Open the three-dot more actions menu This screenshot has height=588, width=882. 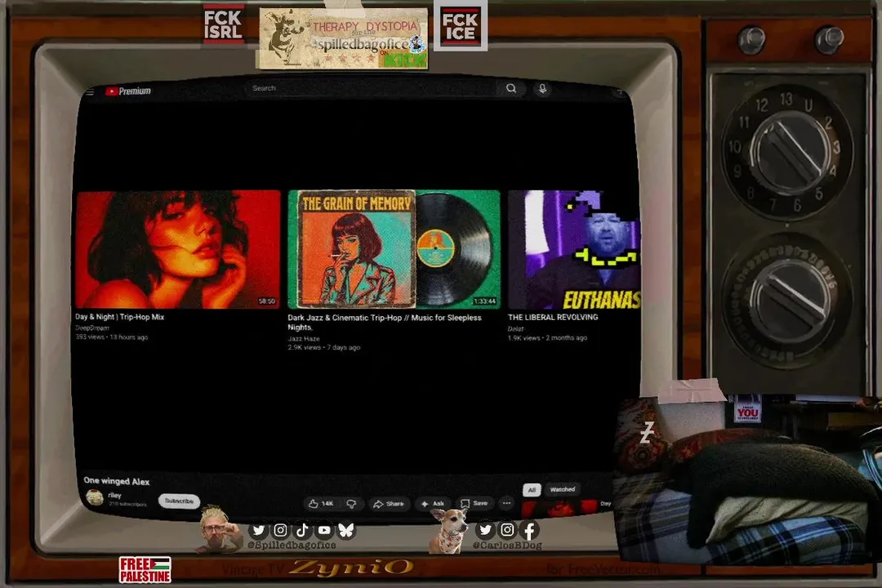tap(507, 503)
